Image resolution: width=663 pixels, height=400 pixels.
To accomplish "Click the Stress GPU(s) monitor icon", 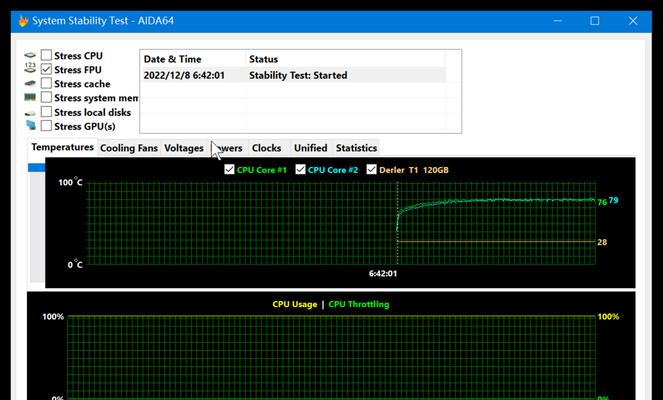I will click(x=30, y=125).
